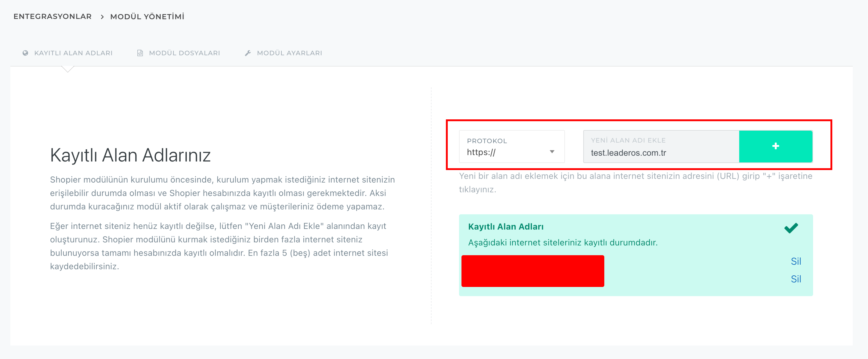The height and width of the screenshot is (359, 868).
Task: Select the Kayıtlı Alan Adları tab
Action: pos(73,53)
